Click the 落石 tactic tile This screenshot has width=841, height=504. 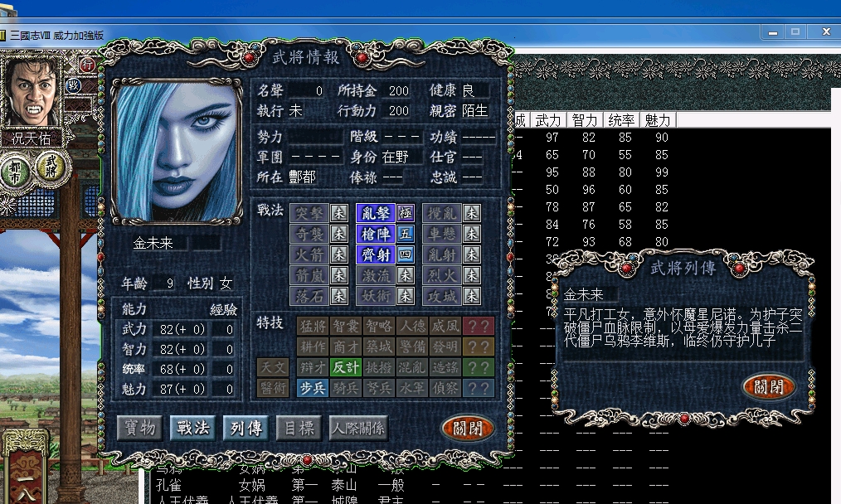click(x=309, y=295)
